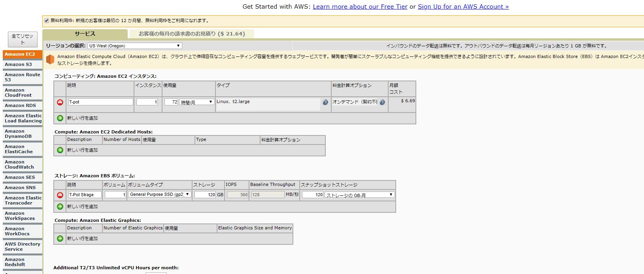Click the snapshot storage field showing 120
644x274 pixels.
tap(313, 195)
